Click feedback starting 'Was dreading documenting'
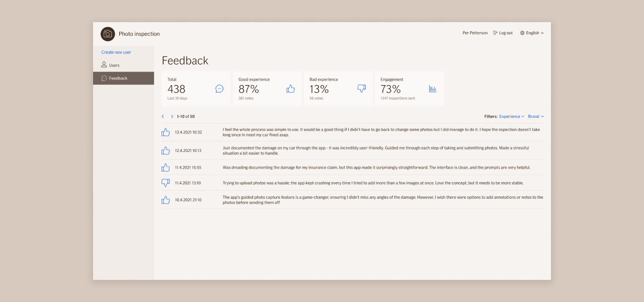 pyautogui.click(x=376, y=168)
